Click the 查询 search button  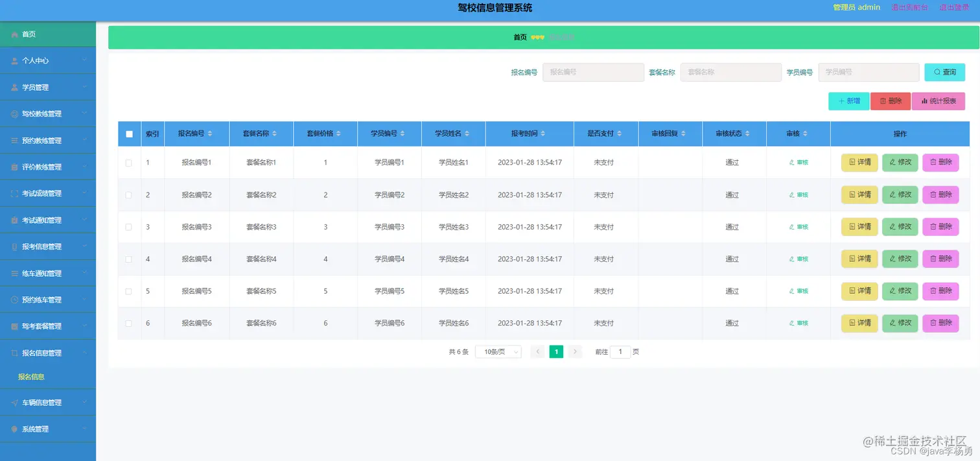(944, 72)
